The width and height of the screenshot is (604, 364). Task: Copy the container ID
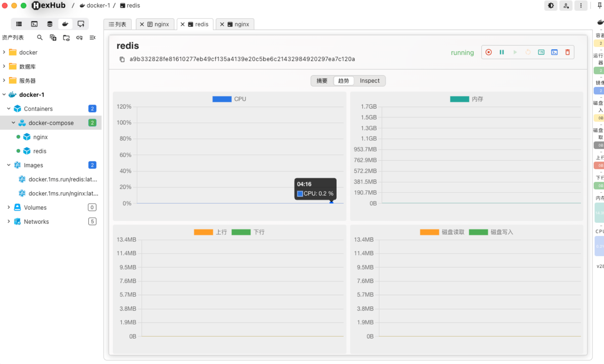[122, 59]
